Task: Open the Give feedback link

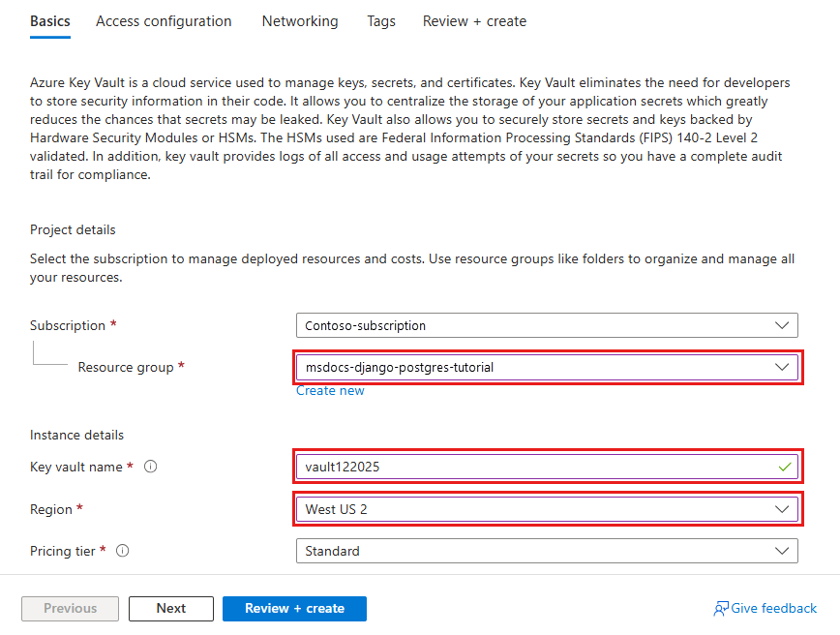Action: click(773, 609)
